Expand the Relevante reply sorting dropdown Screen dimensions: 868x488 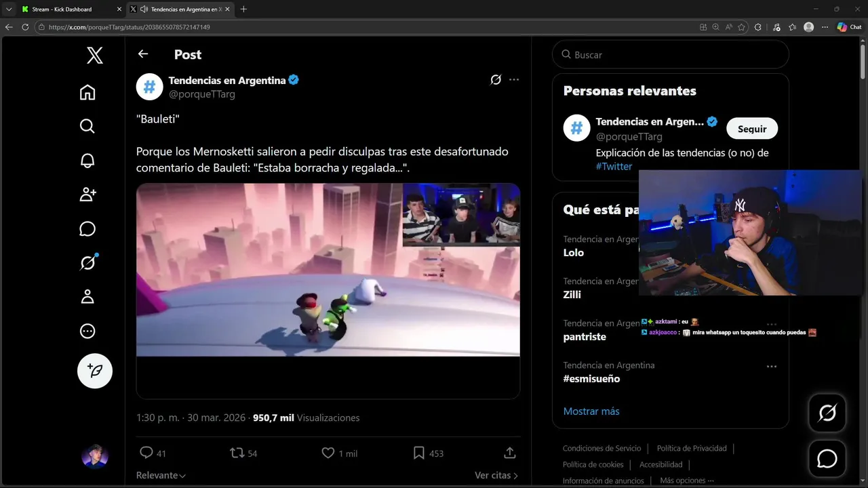(x=161, y=476)
